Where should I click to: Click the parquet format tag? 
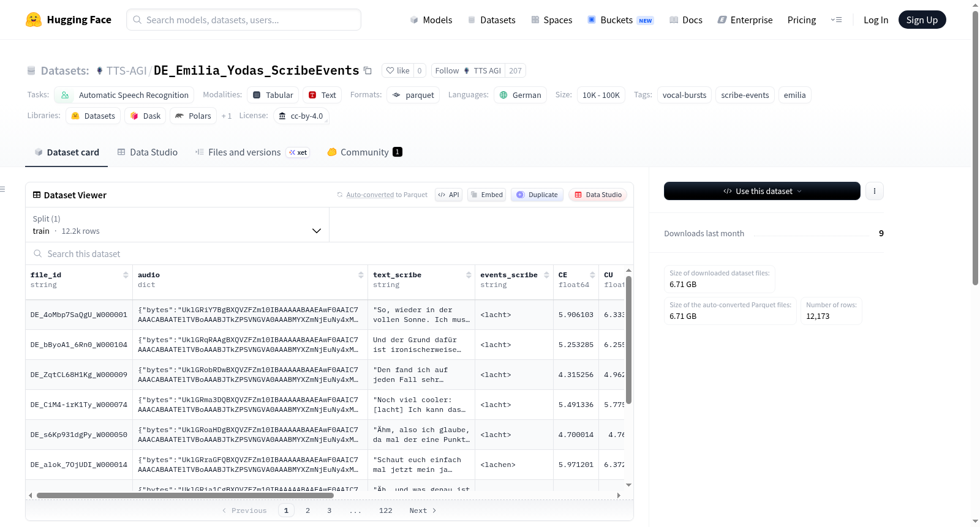pyautogui.click(x=413, y=95)
